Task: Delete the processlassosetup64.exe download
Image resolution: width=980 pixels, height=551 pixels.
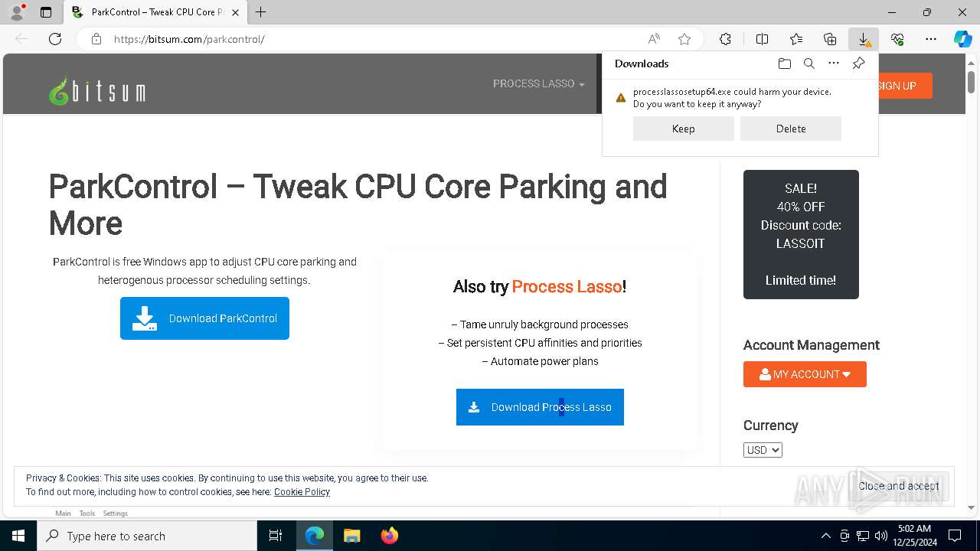Action: pyautogui.click(x=791, y=129)
